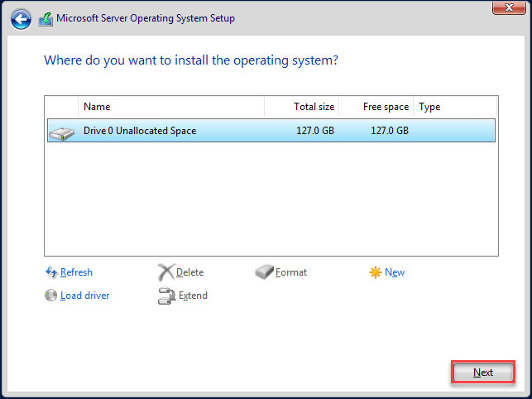Click the hard drive icon for Drive 0
The width and height of the screenshot is (532, 399).
pyautogui.click(x=61, y=133)
